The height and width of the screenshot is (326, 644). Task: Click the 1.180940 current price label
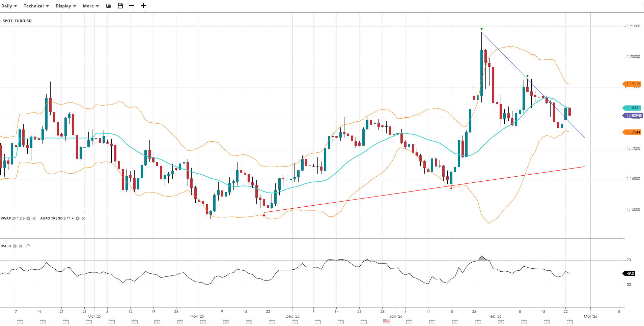tap(633, 115)
